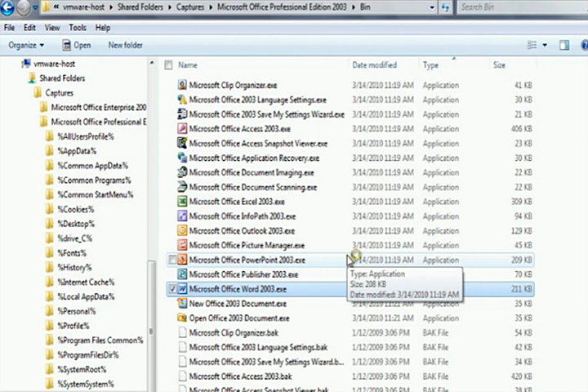Select the %Cookies% folder in the tree
This screenshot has height=392, width=588.
click(x=75, y=209)
